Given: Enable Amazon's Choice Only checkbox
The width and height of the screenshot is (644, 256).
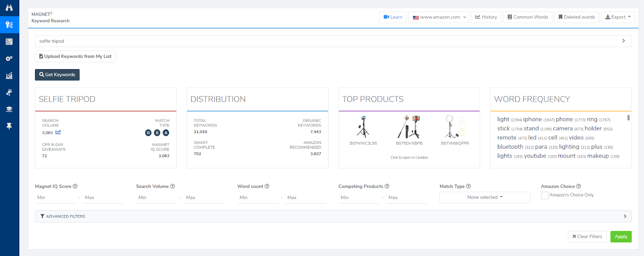Looking at the screenshot, I should coord(545,195).
